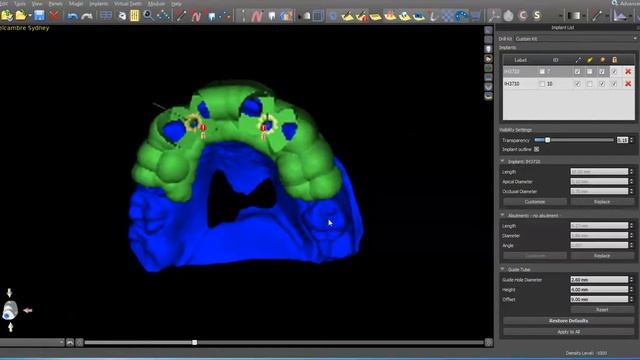The height and width of the screenshot is (360, 640).
Task: Toggle third column checkbox for implant 10
Action: coord(602,84)
